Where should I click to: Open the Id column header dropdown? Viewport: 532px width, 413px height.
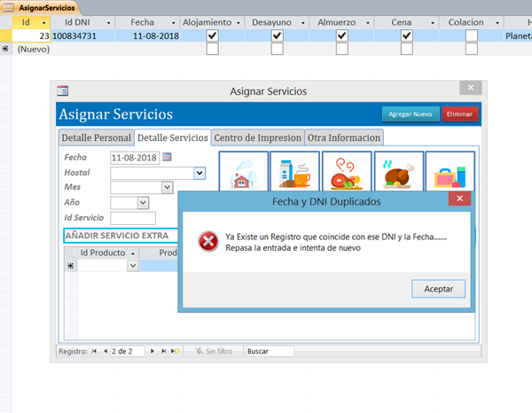pyautogui.click(x=43, y=23)
